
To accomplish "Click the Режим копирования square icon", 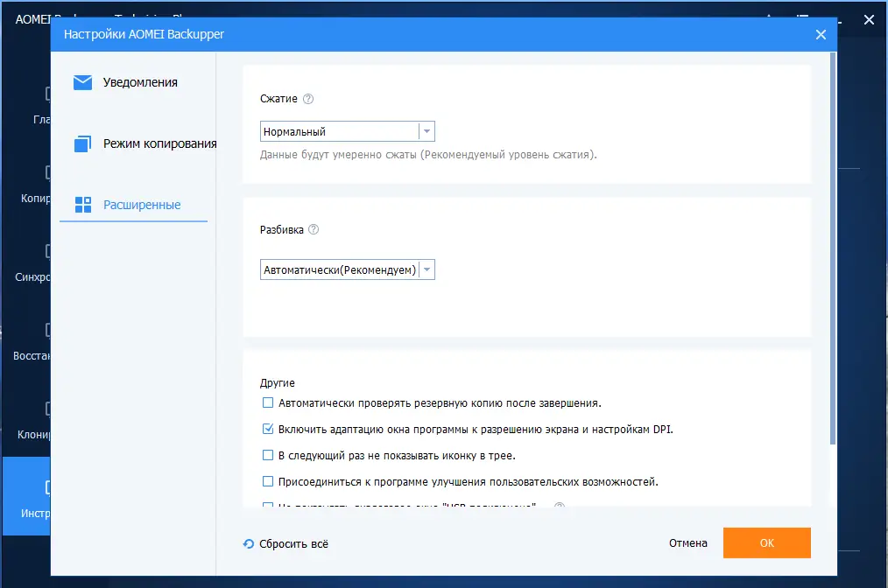I will click(82, 143).
